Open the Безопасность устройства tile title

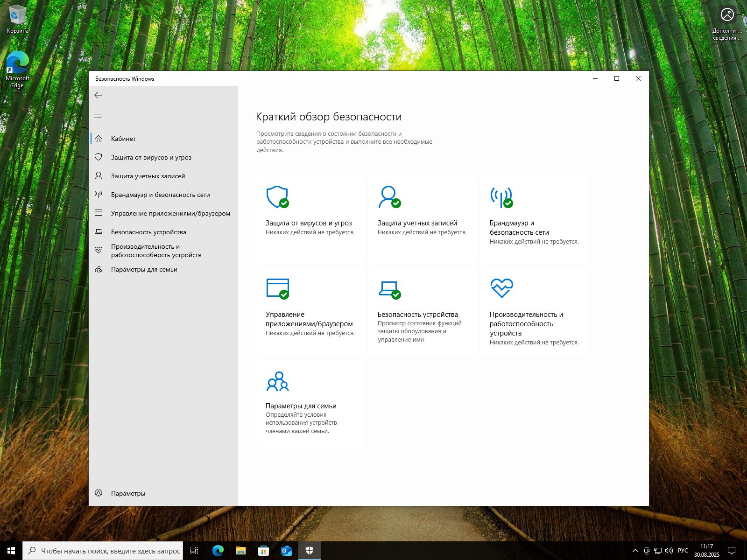[x=418, y=315]
